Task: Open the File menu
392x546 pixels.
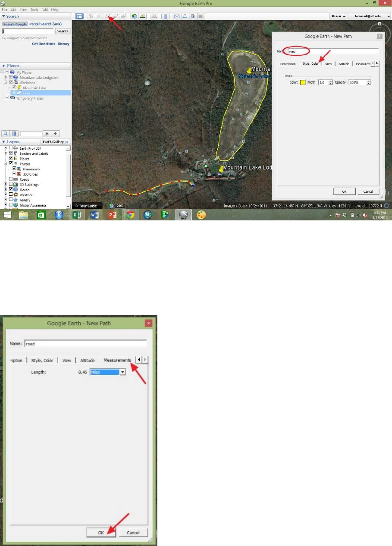Action: pos(5,9)
